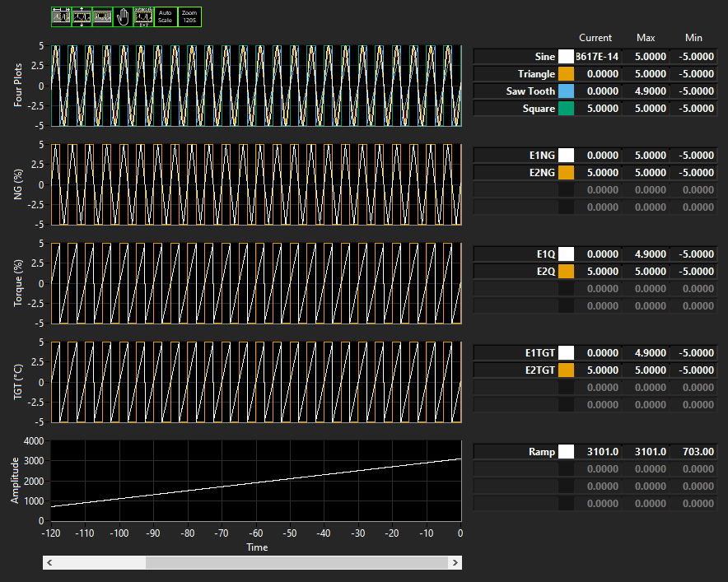Click the E2NG orange color swatch
This screenshot has width=728, height=582.
pos(566,173)
